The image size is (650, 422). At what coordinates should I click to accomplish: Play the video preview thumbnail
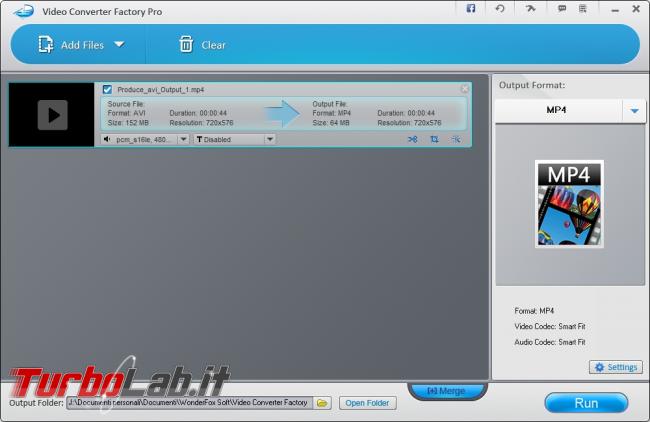(x=53, y=115)
